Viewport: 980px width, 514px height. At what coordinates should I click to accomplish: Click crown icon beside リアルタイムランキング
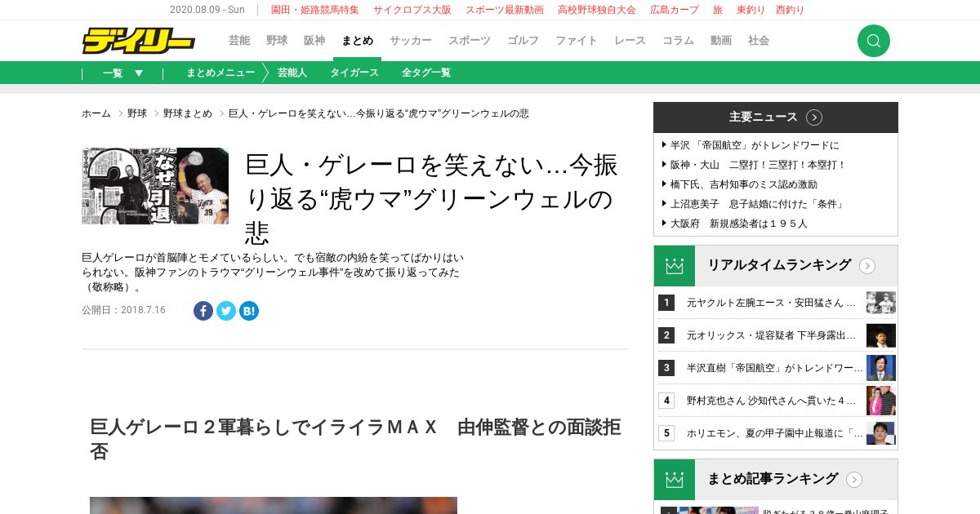point(675,266)
